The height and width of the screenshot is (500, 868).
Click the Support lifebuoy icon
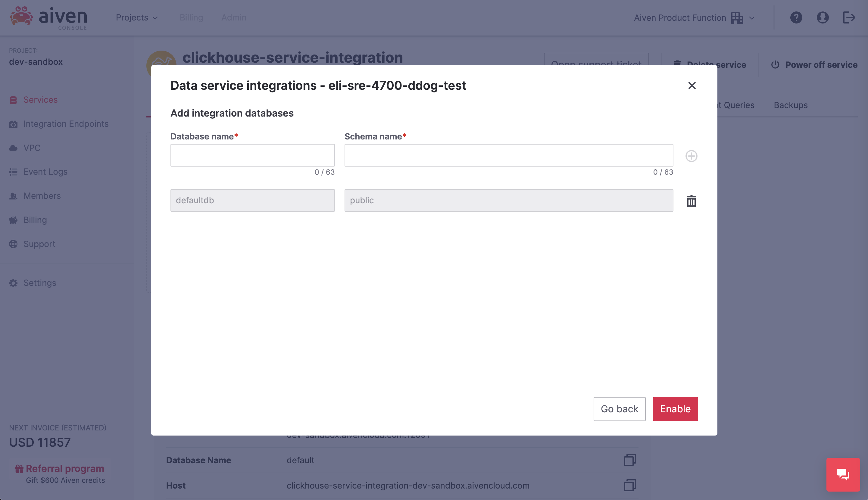[x=13, y=244]
